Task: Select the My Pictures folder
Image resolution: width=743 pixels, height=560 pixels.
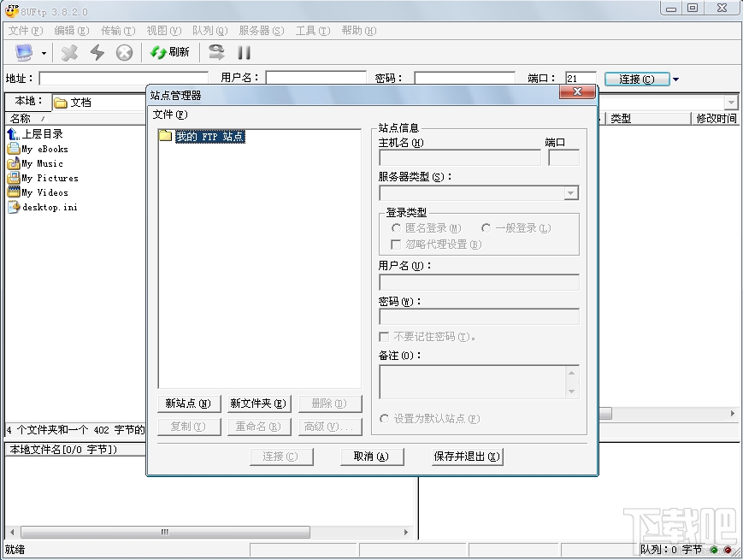Action: pyautogui.click(x=43, y=178)
